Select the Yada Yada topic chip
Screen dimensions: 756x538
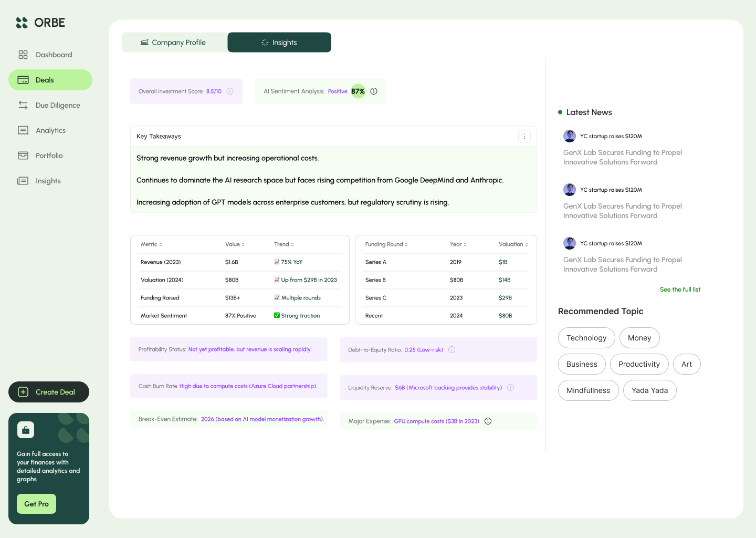(650, 390)
